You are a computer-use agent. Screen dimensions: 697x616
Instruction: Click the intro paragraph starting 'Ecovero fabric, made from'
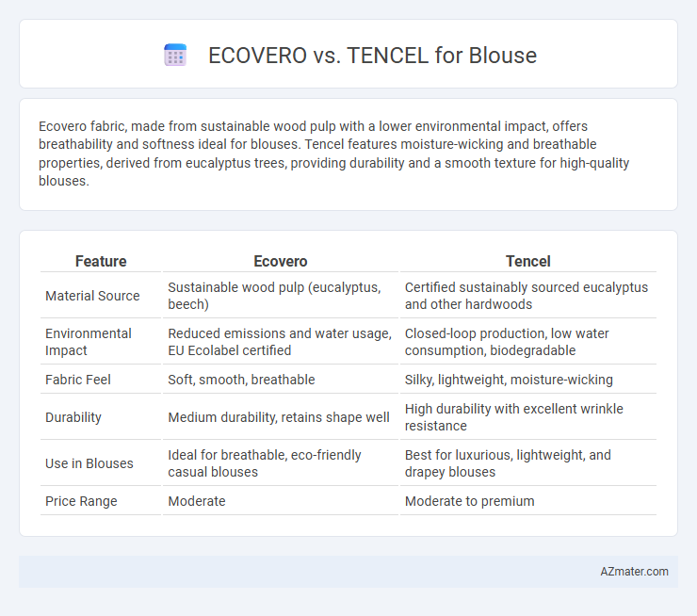pos(333,154)
